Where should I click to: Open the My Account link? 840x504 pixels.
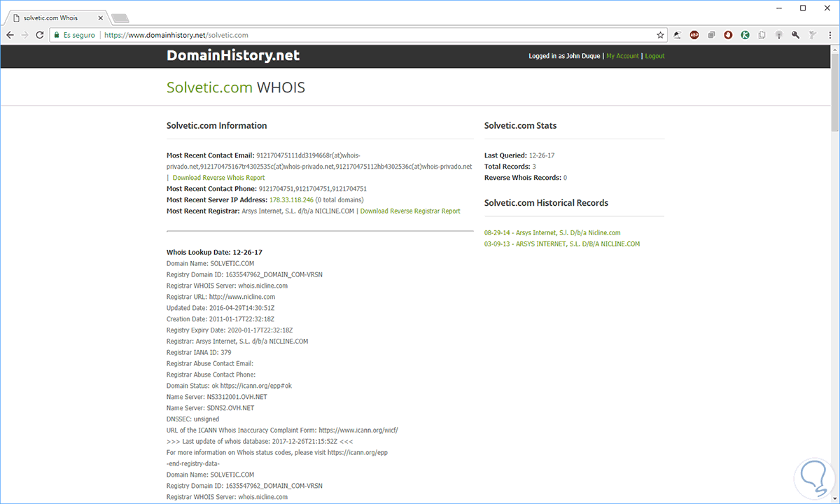point(622,56)
